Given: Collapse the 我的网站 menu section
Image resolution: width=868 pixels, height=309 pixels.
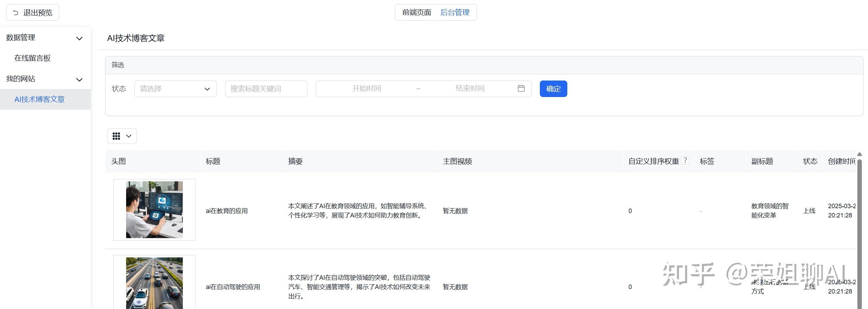Looking at the screenshot, I should click(x=79, y=79).
